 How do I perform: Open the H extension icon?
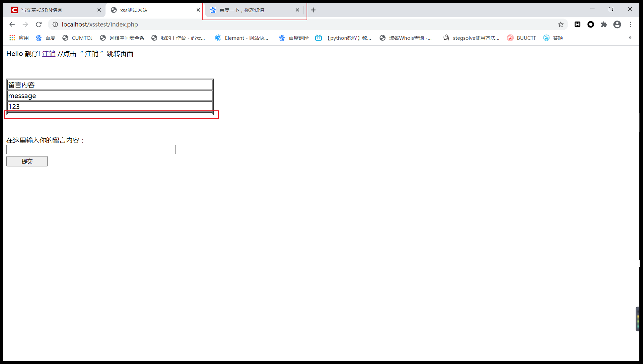[577, 25]
